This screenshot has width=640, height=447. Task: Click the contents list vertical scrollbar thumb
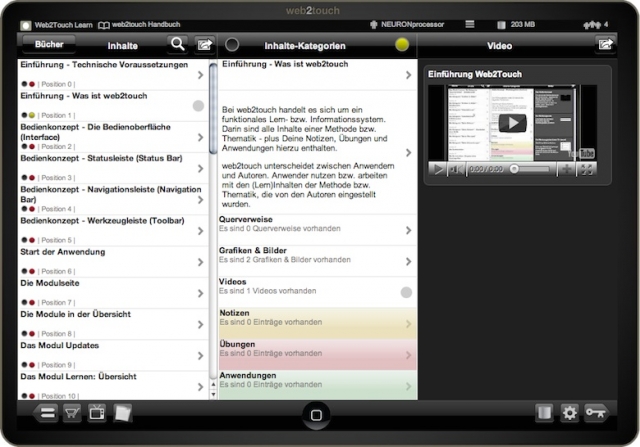[213, 109]
